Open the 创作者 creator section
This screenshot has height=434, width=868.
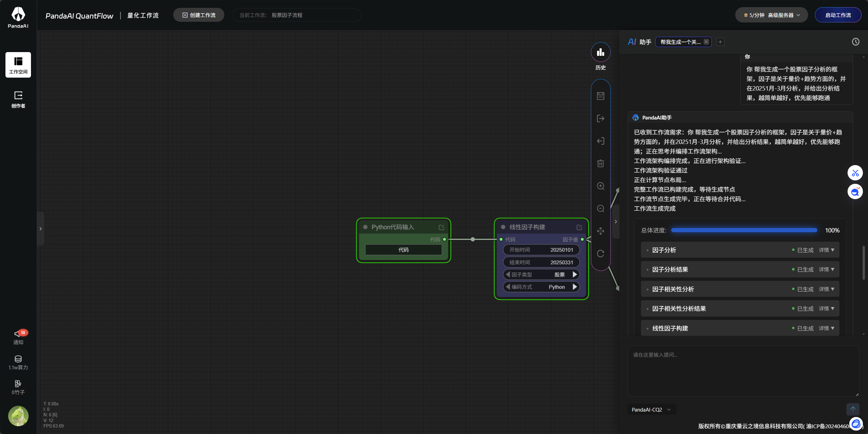click(x=18, y=99)
